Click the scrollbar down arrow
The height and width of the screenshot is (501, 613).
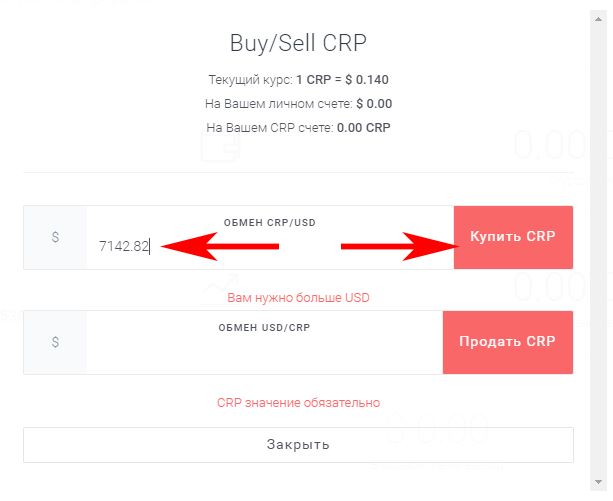click(598, 482)
